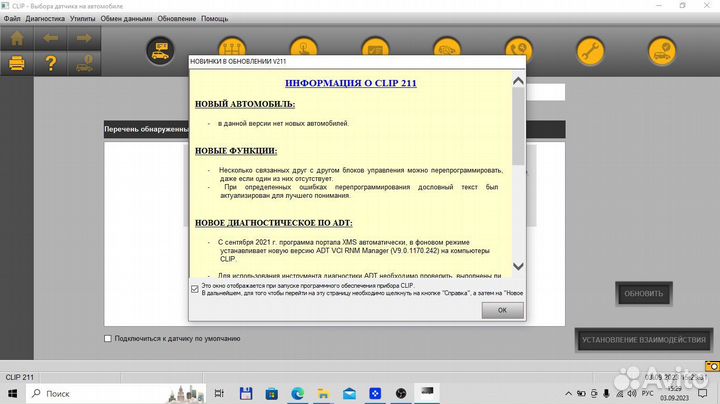Click the Home icon in toolbar
This screenshot has height=404, width=720.
18,39
